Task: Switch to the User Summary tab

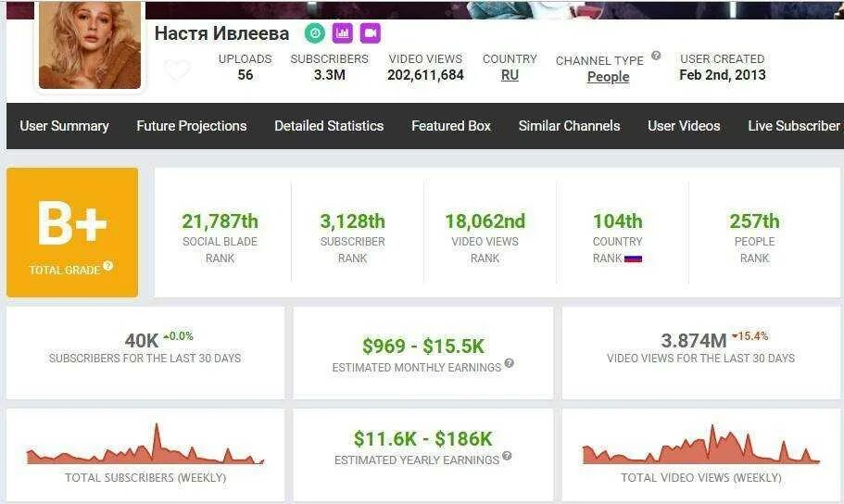Action: [x=64, y=126]
